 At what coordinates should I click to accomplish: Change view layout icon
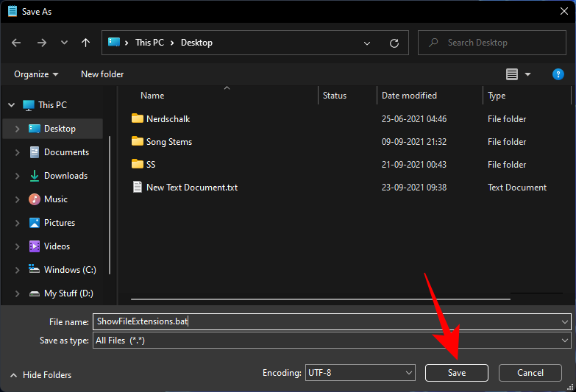512,74
